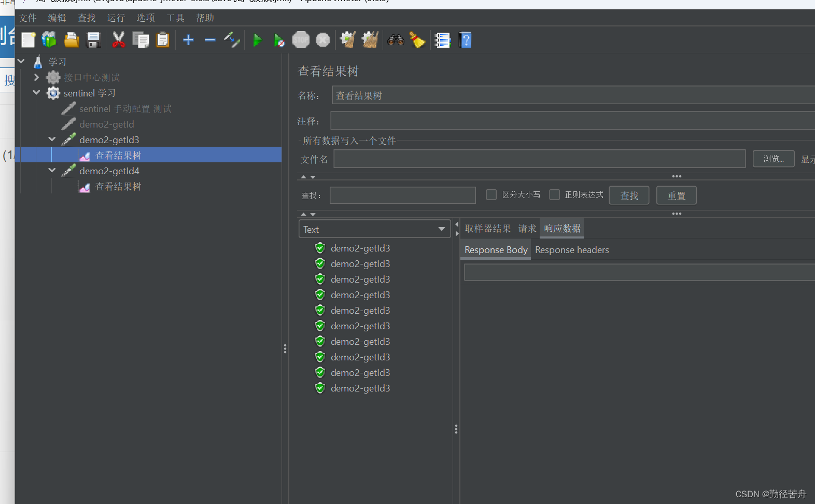
Task: Expand the 接口中心测试 thread group
Action: tap(36, 77)
